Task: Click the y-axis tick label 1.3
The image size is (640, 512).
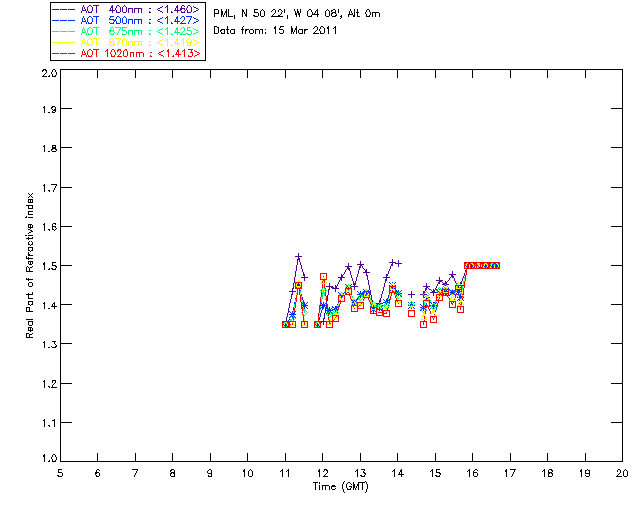Action: click(x=49, y=344)
